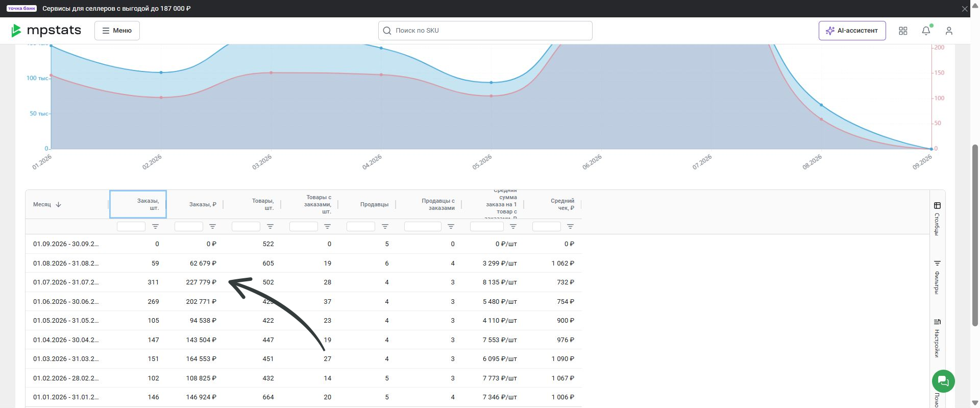Select row 01.07.2026 - 31.07.2...
The height and width of the screenshot is (408, 980).
pyautogui.click(x=303, y=282)
